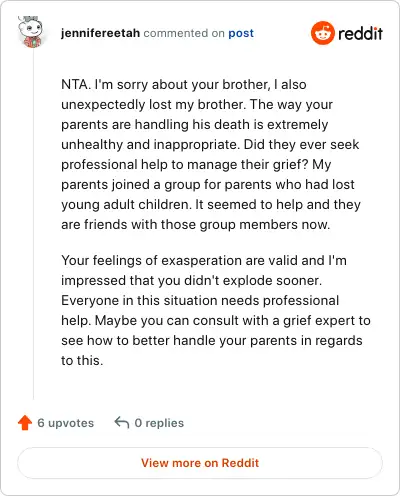
Task: Click the line "see how to better handle your parents"
Action: 212,341
